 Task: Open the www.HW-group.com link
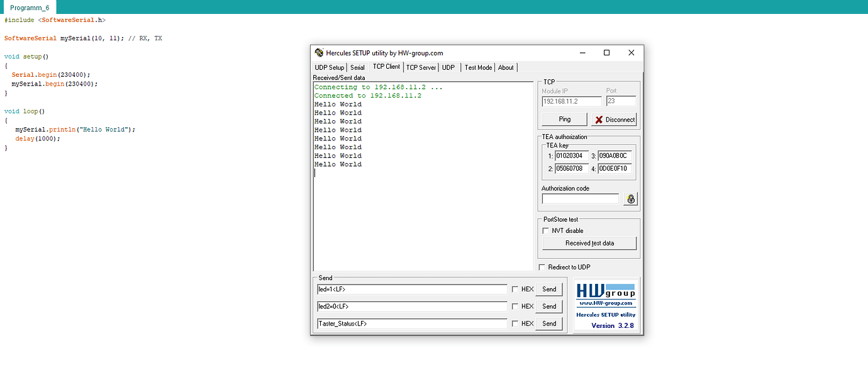(605, 303)
